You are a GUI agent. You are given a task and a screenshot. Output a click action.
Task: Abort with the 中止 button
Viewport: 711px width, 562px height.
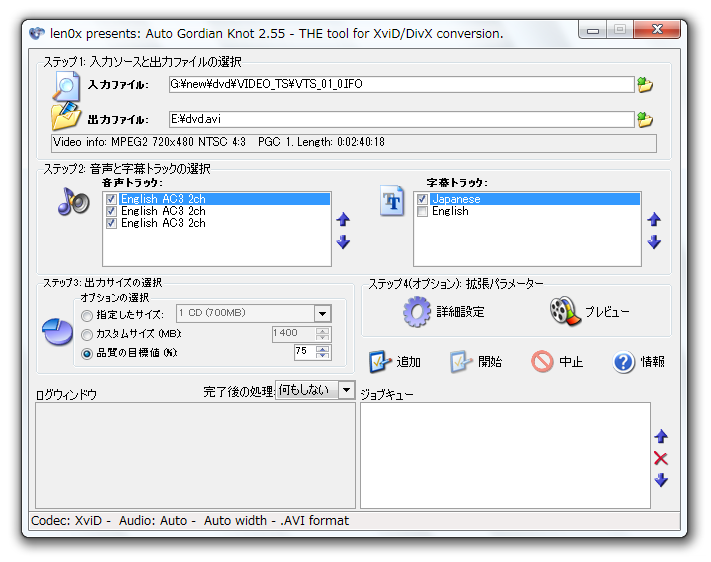point(557,362)
